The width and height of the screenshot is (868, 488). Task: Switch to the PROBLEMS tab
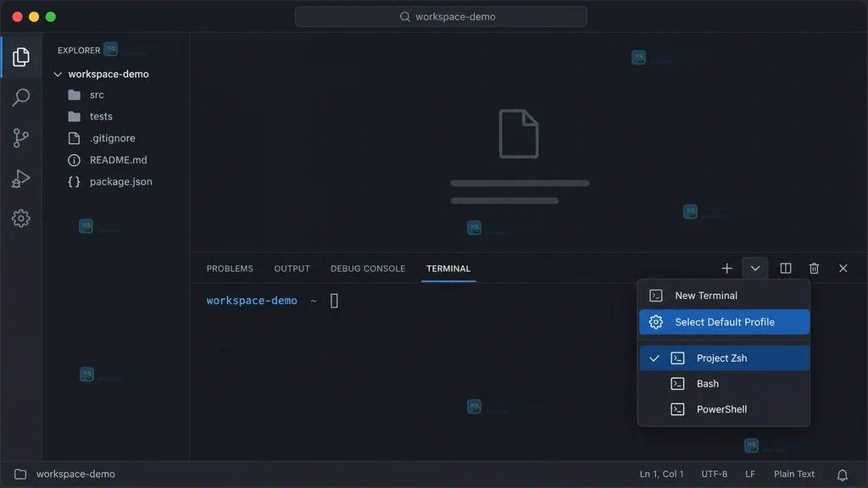(x=230, y=269)
